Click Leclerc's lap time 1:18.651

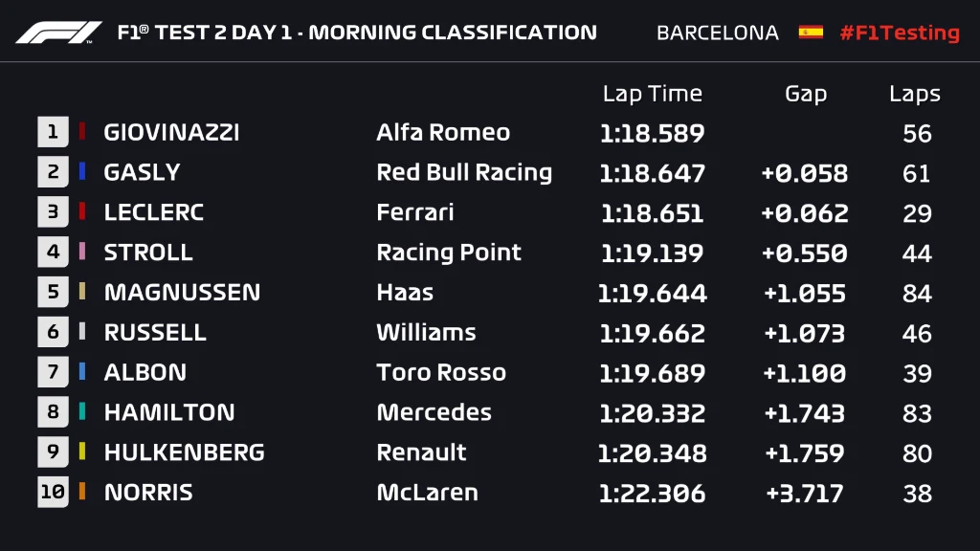click(652, 212)
